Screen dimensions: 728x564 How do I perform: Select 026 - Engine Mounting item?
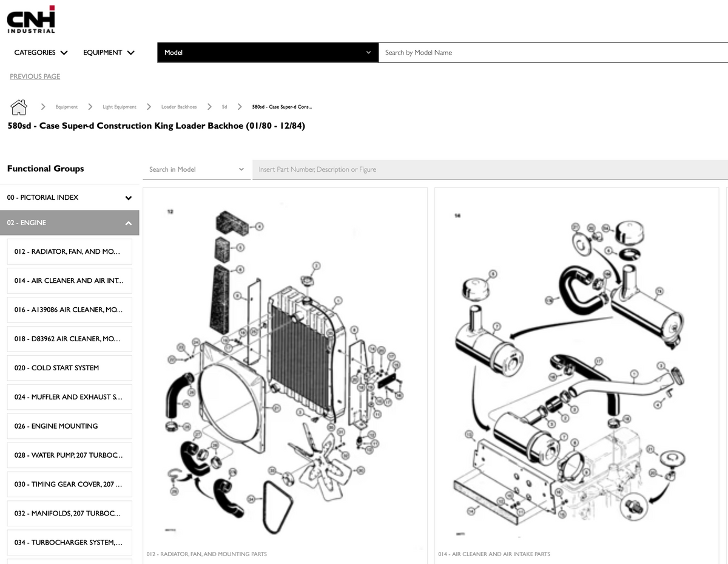coord(70,426)
